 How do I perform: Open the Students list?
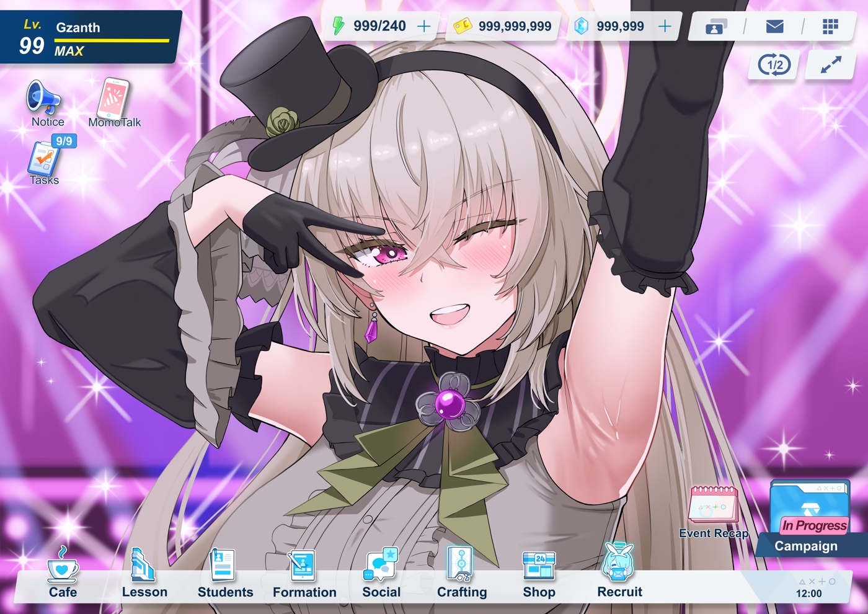point(224,572)
